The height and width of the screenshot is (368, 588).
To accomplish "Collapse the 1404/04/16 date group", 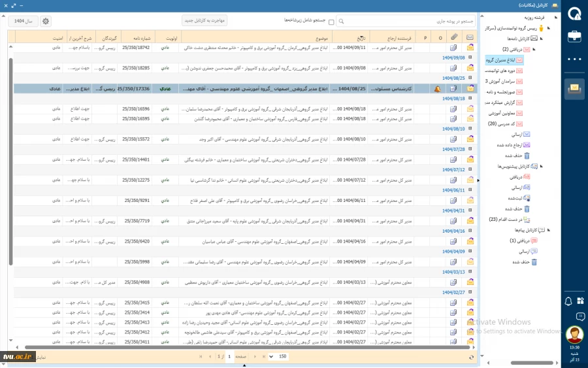I will (x=470, y=231).
